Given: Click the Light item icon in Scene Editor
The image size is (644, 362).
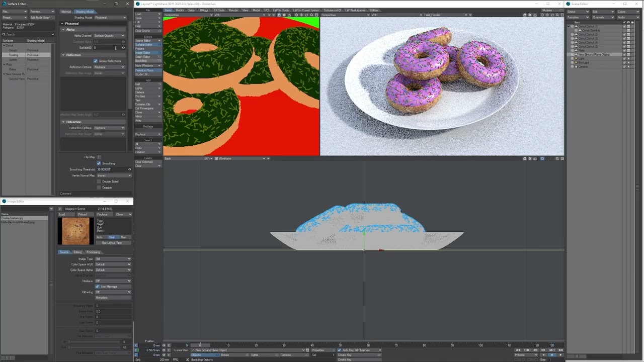Looking at the screenshot, I should 576,59.
